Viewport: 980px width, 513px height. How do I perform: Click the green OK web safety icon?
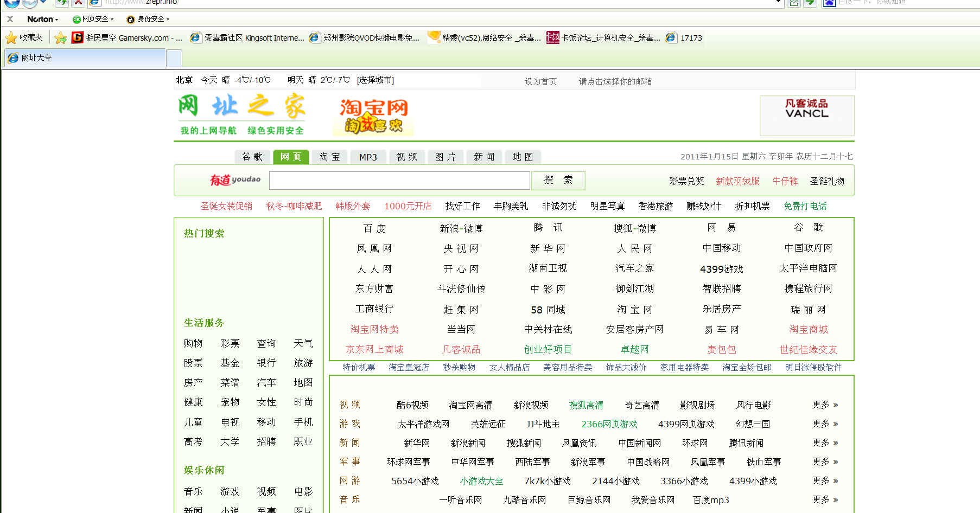point(77,20)
